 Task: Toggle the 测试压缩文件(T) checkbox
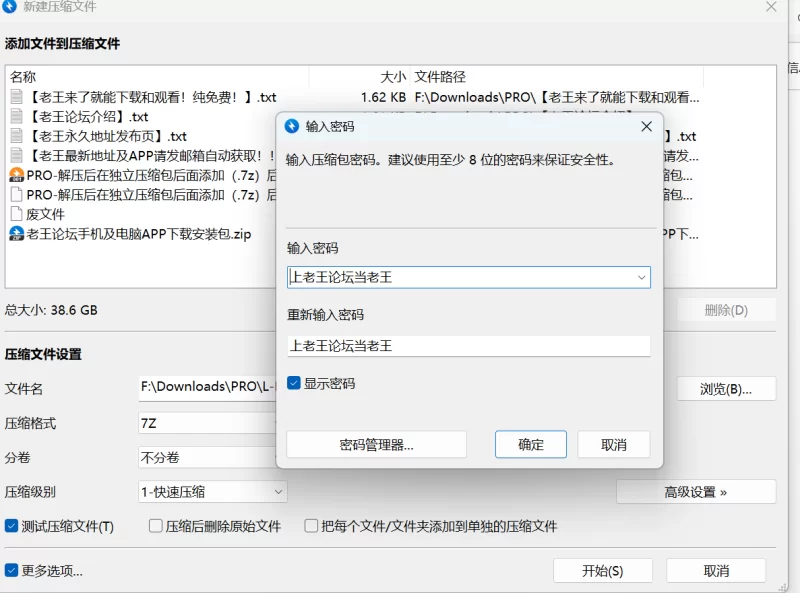pyautogui.click(x=11, y=526)
